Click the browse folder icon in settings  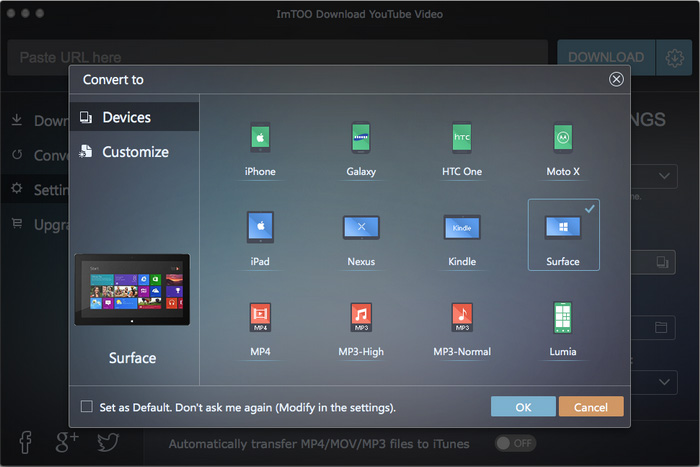[x=661, y=327]
